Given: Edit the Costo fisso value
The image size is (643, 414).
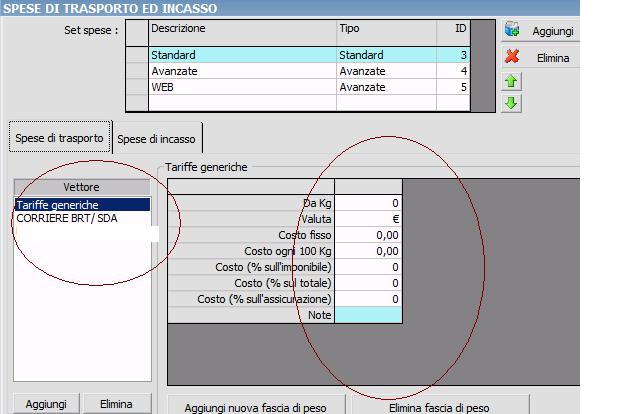Looking at the screenshot, I should [x=368, y=235].
